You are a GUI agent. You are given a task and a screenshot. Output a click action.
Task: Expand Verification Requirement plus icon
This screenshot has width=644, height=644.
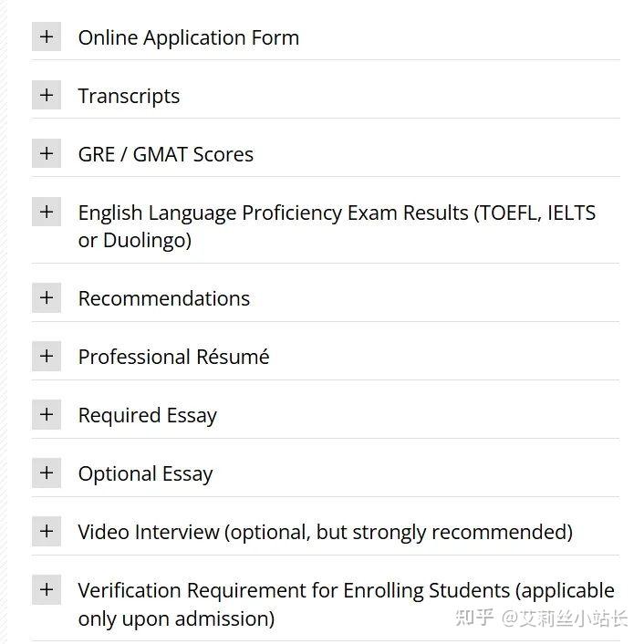point(47,590)
